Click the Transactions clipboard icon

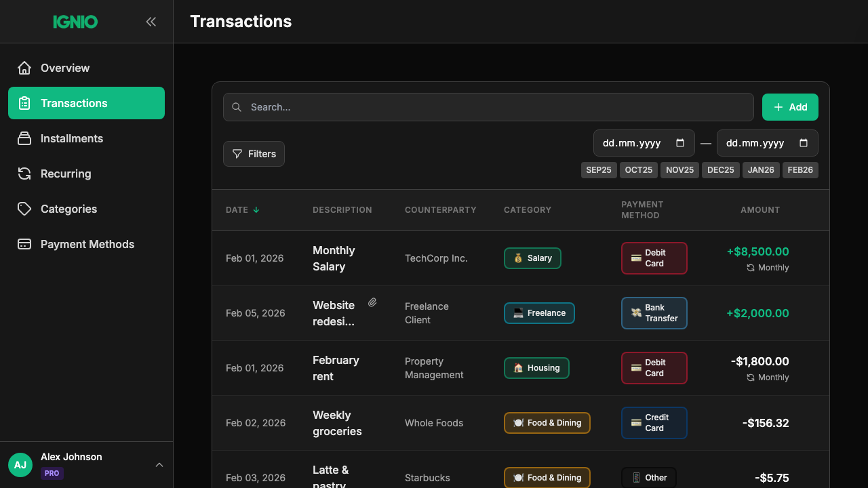click(x=24, y=103)
